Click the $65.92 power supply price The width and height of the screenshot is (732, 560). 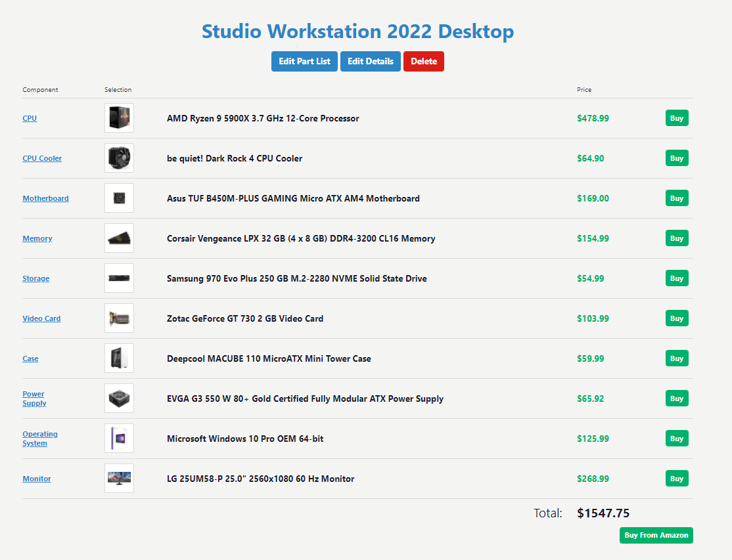coord(591,399)
